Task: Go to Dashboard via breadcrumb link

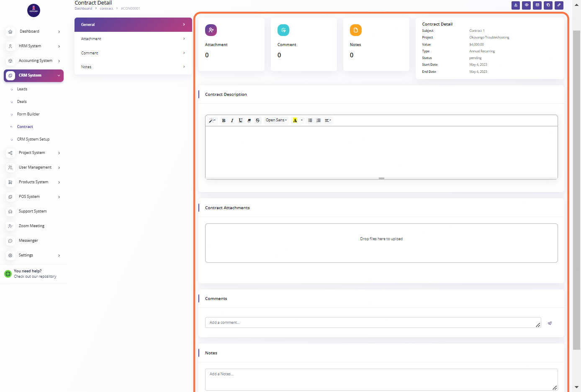Action: click(x=83, y=8)
